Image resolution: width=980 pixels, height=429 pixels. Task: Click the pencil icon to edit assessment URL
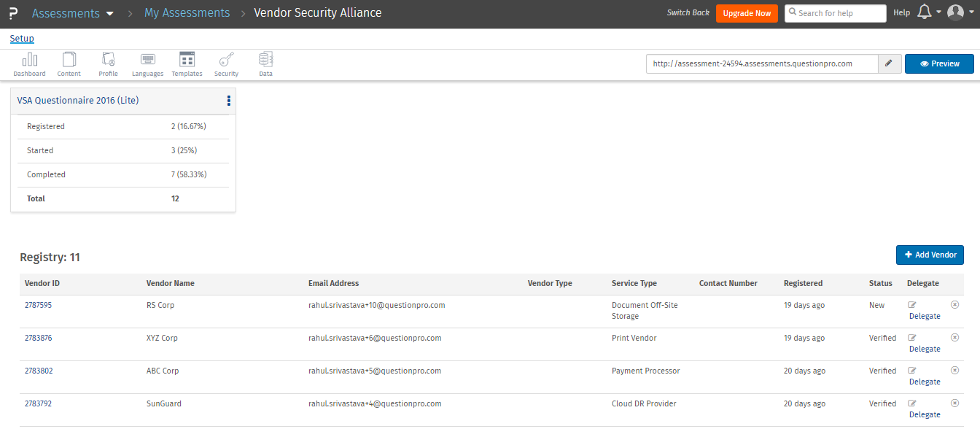889,64
